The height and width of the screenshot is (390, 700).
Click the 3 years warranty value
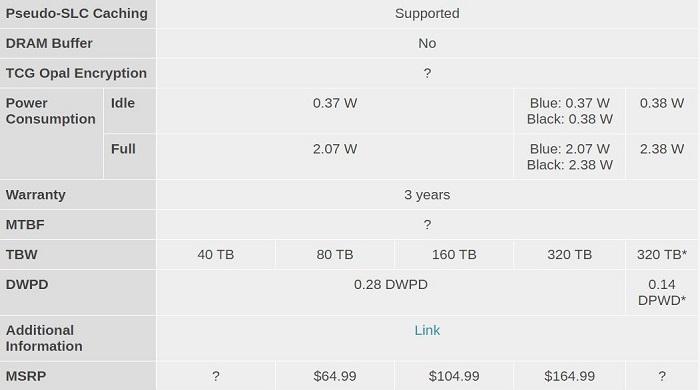(427, 195)
